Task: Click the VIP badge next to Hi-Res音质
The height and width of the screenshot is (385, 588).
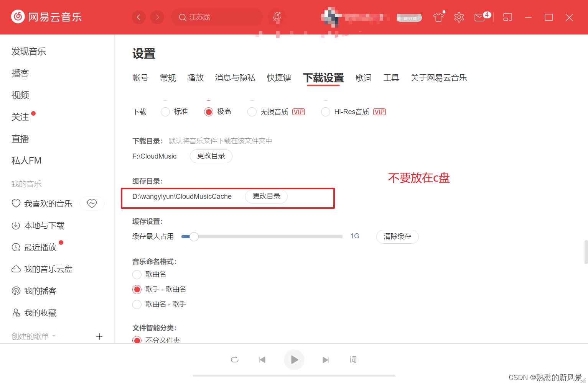Action: click(x=379, y=112)
